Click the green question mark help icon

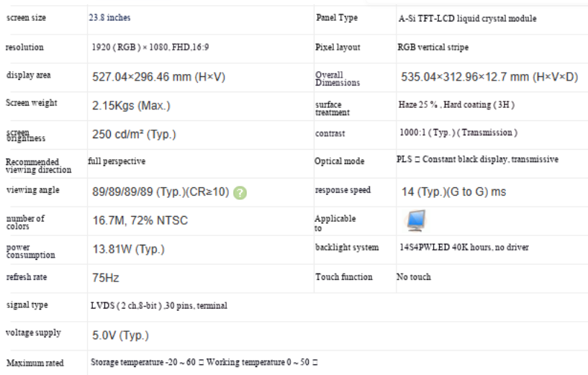240,193
